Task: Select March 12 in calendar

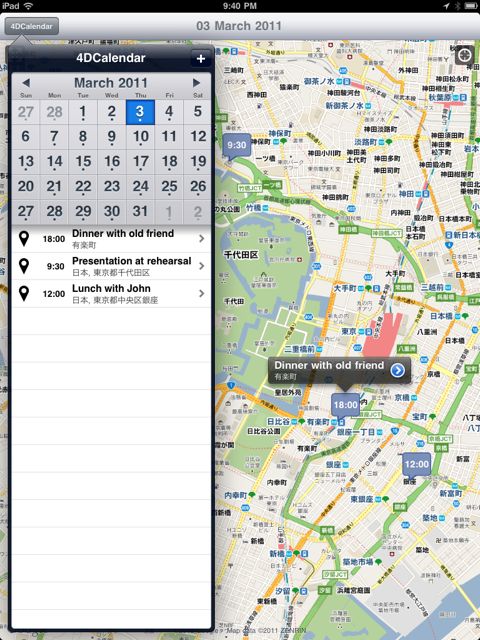Action: (x=198, y=137)
